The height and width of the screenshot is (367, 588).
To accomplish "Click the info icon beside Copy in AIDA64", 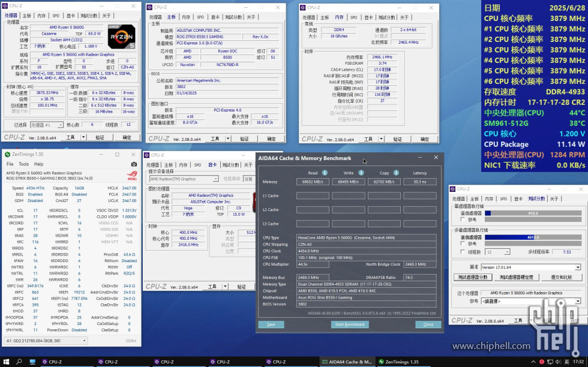I will click(396, 173).
